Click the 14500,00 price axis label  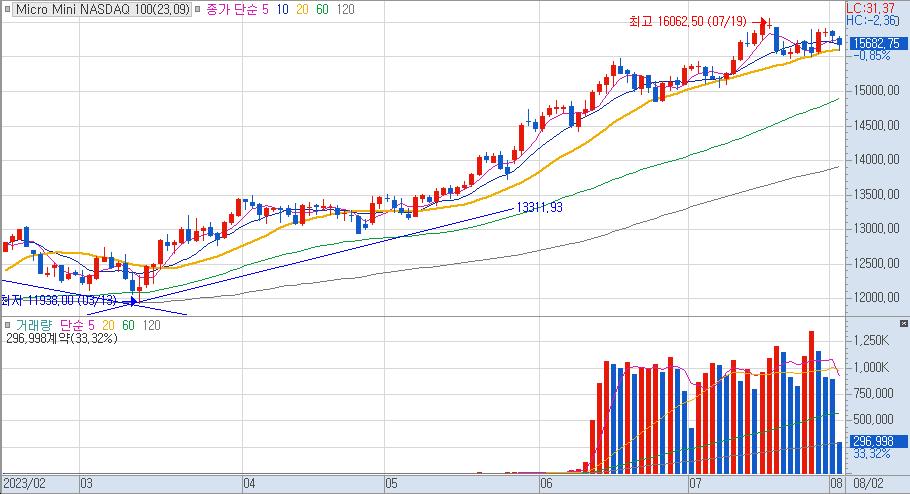[876, 125]
